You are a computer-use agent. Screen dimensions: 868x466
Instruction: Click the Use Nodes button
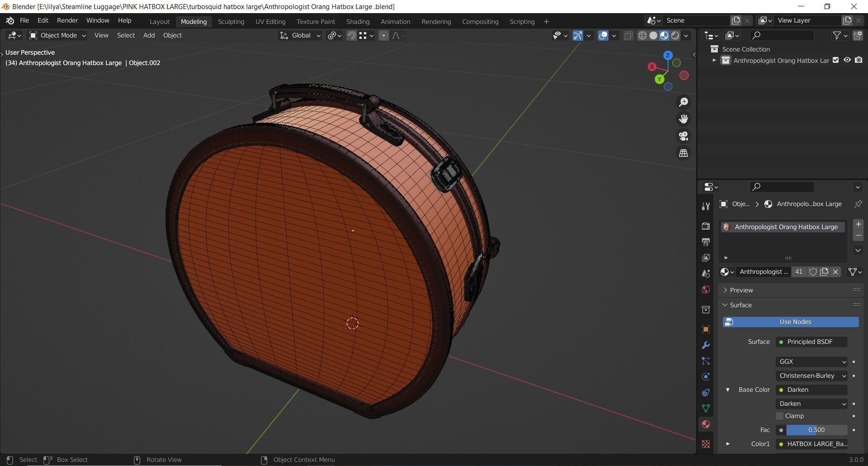(791, 322)
